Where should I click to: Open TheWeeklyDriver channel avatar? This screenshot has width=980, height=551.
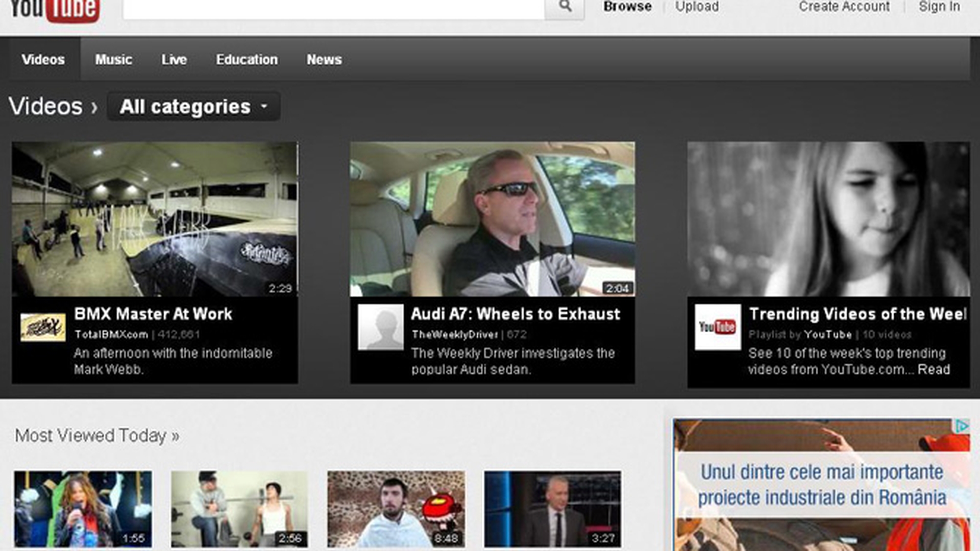[x=380, y=327]
